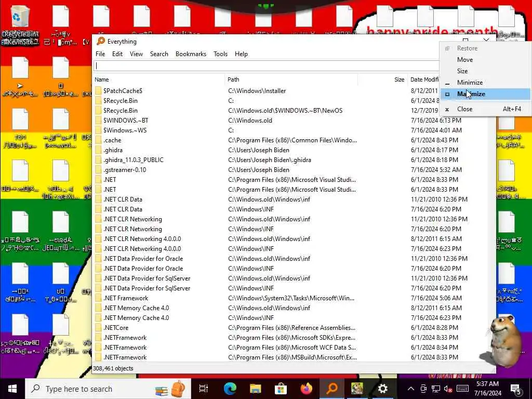Open Task View on the taskbar
This screenshot has width=532, height=399.
coord(204,389)
